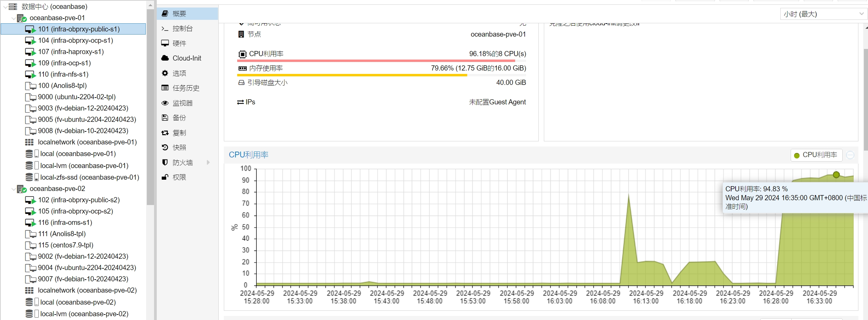This screenshot has height=320, width=868.
Task: Click the template 115 centos7.9-tpl icon
Action: point(30,245)
